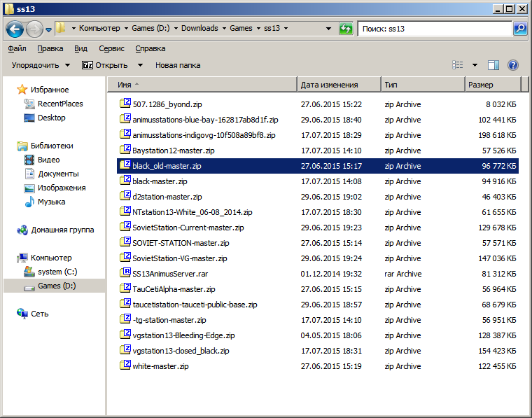Image resolution: width=532 pixels, height=418 pixels.
Task: Click the TauCetiAlpha-master.zip file icon
Action: [125, 288]
